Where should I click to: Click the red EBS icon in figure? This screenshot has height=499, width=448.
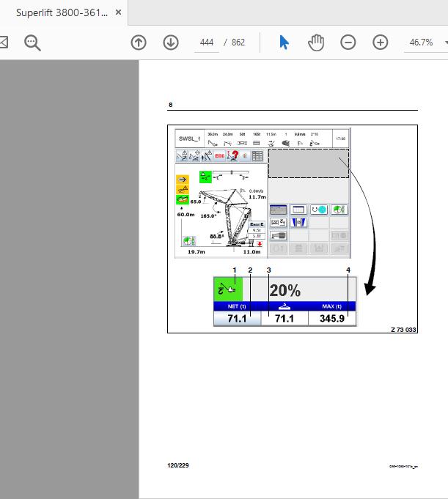[x=220, y=156]
